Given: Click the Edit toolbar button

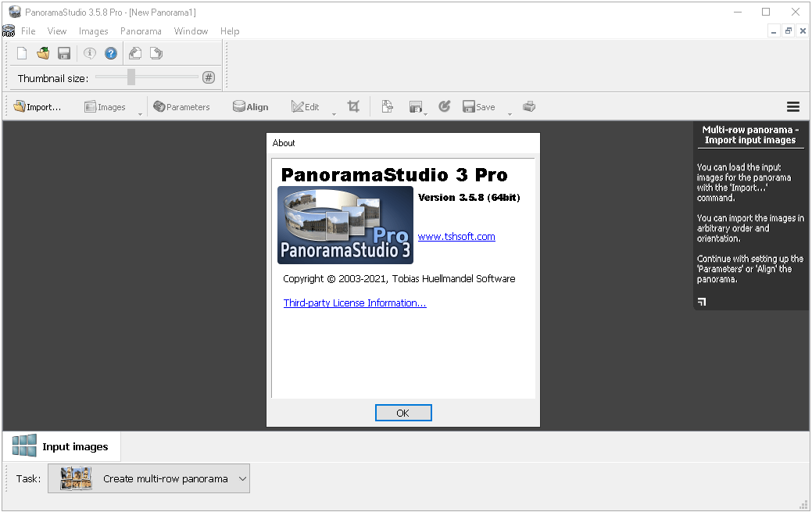Looking at the screenshot, I should [x=305, y=107].
